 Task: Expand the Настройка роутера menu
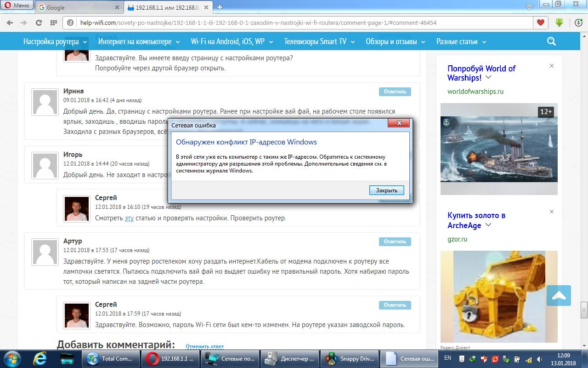click(55, 41)
